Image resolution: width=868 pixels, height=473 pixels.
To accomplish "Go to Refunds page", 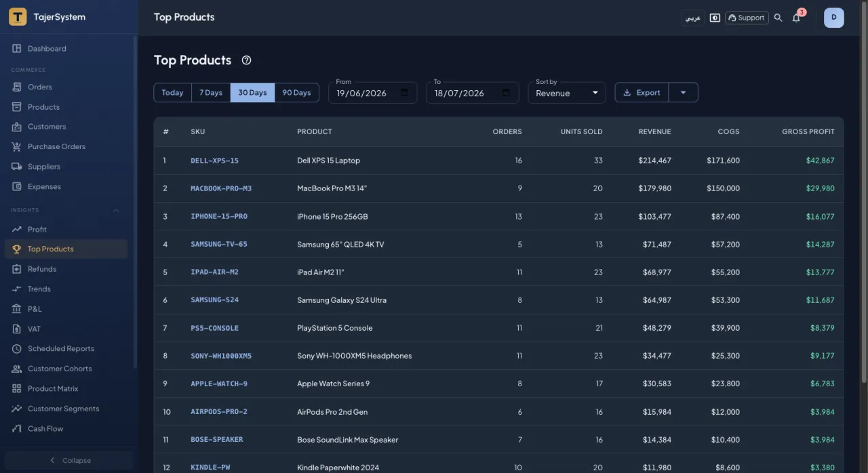I will point(66,269).
